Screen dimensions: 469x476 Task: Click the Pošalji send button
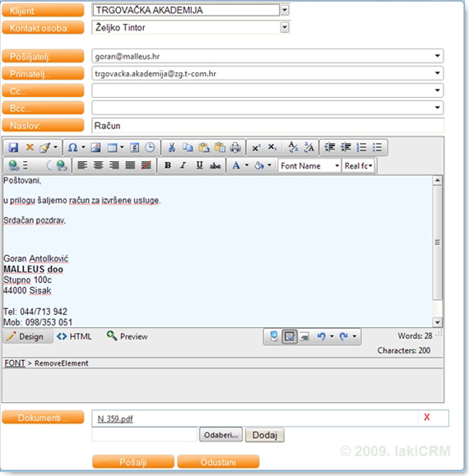coord(133,462)
